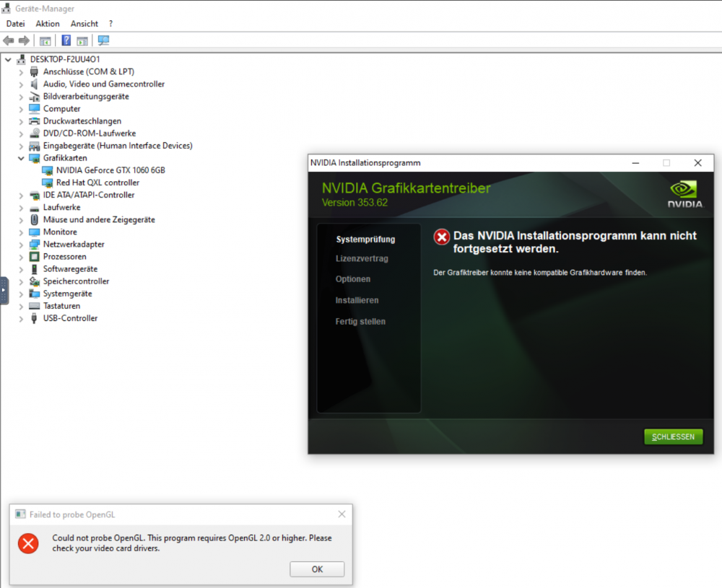Select the Red Hat QXL controller entry
Viewport: 722px width, 588px height.
(97, 183)
